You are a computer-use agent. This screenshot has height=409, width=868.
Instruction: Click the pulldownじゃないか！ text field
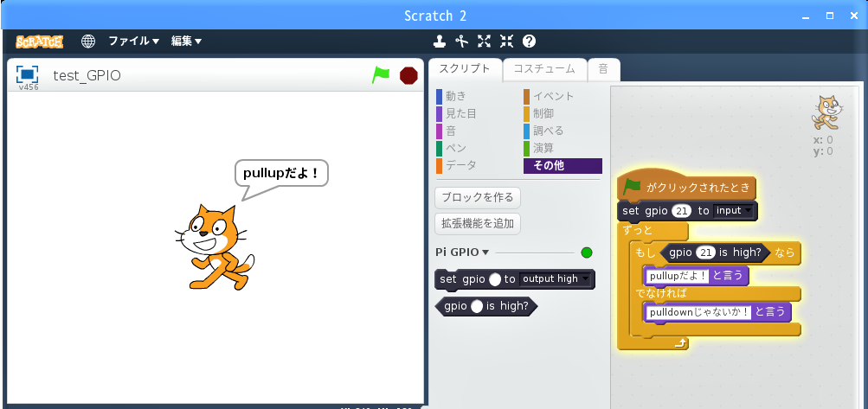point(698,312)
